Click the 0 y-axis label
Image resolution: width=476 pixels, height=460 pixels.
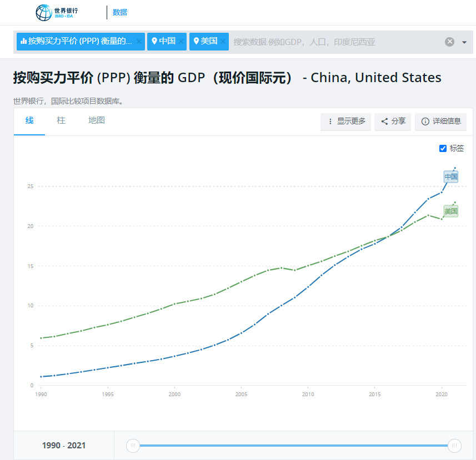pos(32,386)
